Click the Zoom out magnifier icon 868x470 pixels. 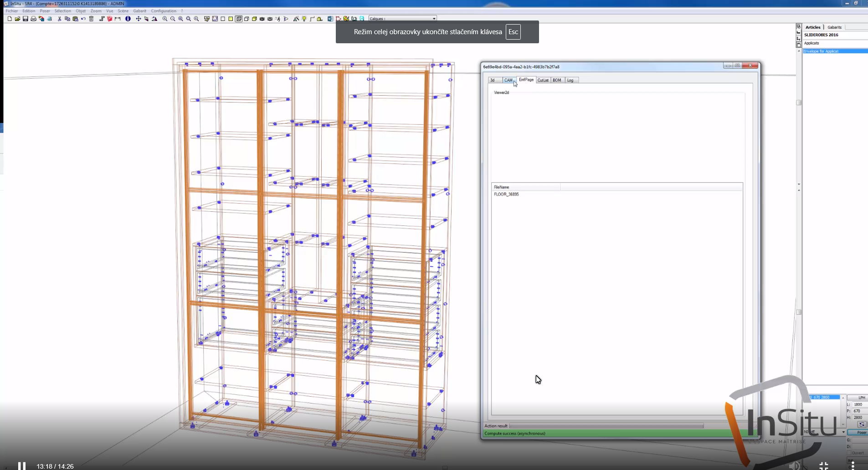pos(173,19)
